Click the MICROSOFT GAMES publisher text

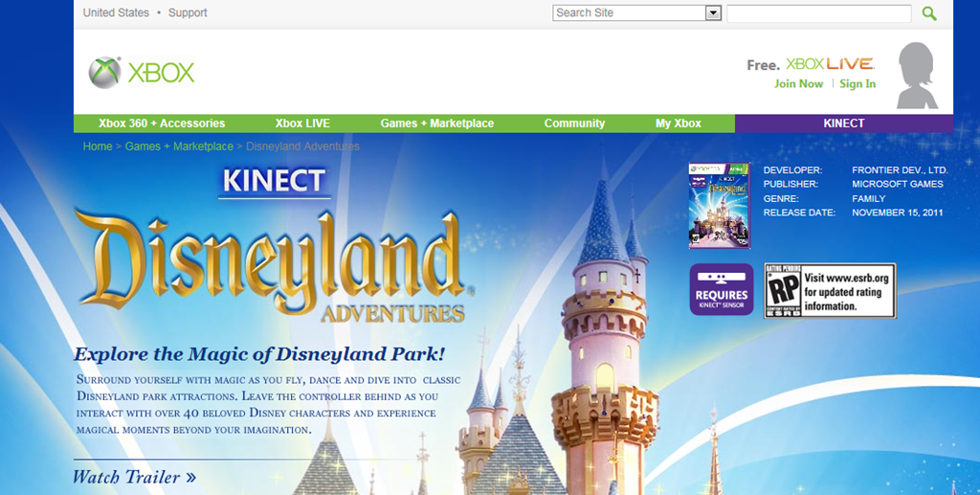[x=898, y=185]
